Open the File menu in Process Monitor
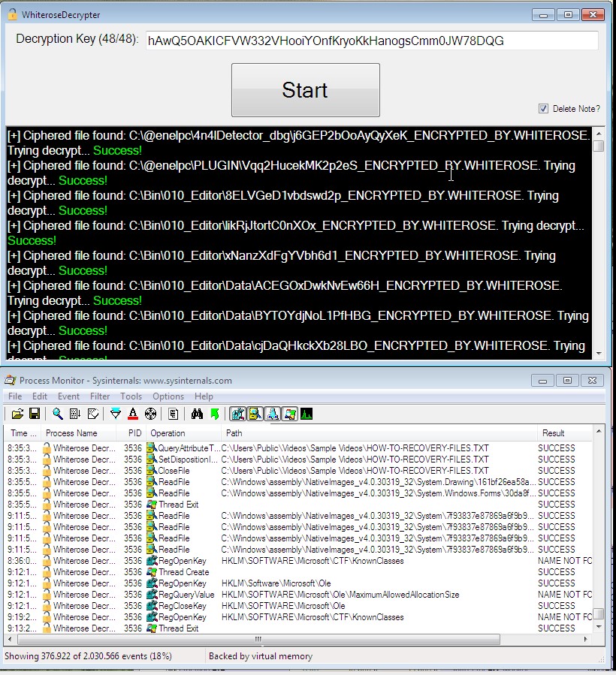 click(x=15, y=396)
